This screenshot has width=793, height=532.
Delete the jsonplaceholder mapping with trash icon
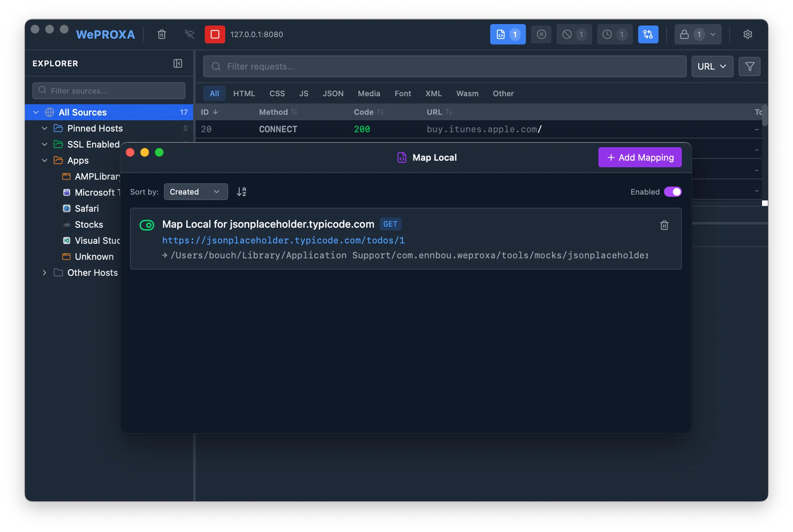click(x=664, y=225)
